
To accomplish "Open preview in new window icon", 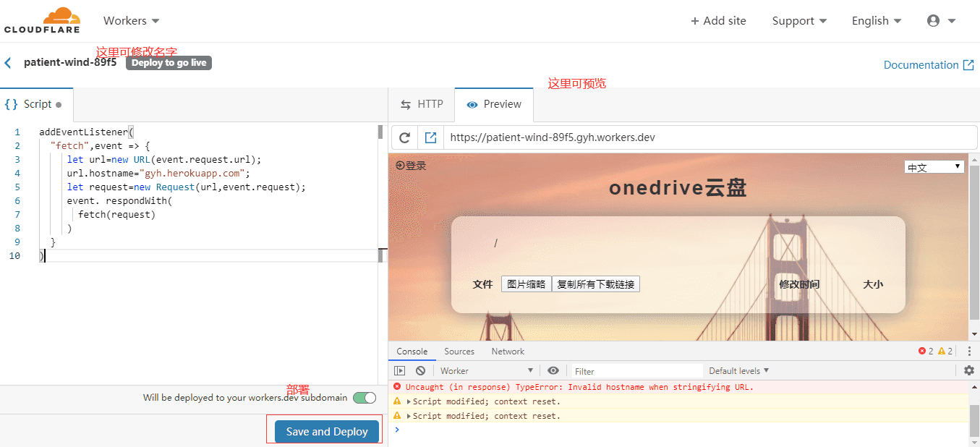I will (430, 137).
